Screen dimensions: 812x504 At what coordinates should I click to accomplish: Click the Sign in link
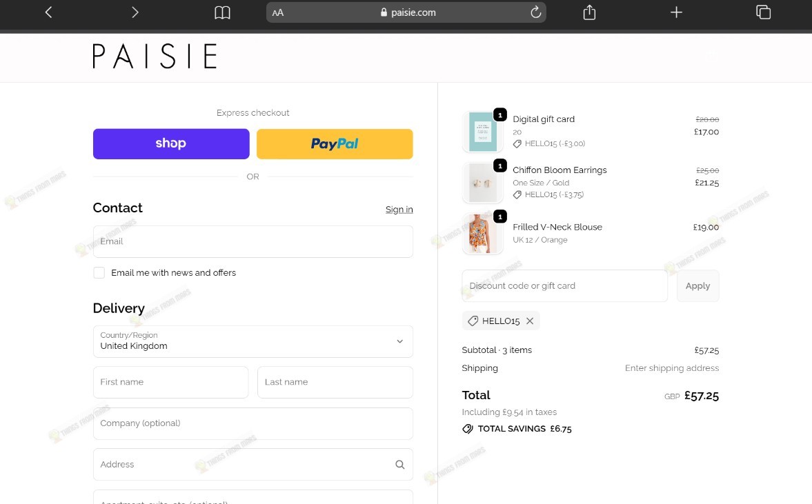click(399, 209)
